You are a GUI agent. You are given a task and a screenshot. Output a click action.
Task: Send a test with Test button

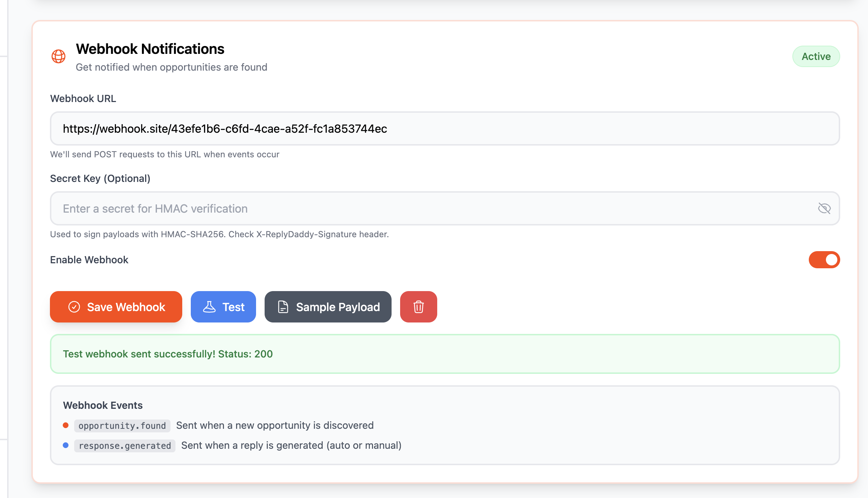[x=223, y=307]
